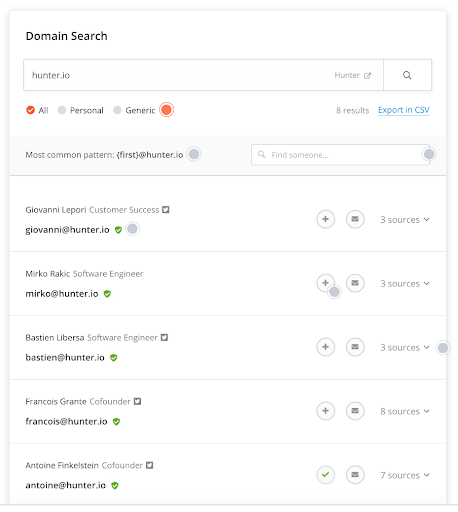Email Bastien Libersa via envelope icon
This screenshot has height=512, width=458.
pos(355,347)
